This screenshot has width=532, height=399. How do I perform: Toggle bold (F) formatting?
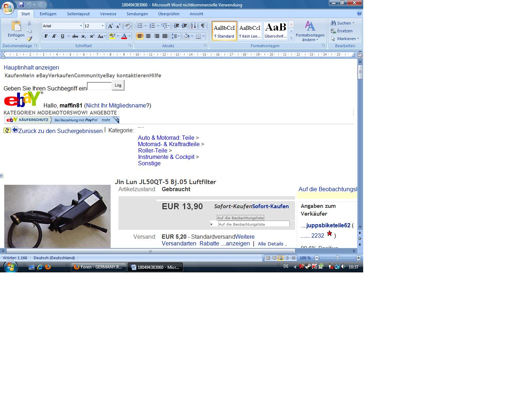pos(46,36)
